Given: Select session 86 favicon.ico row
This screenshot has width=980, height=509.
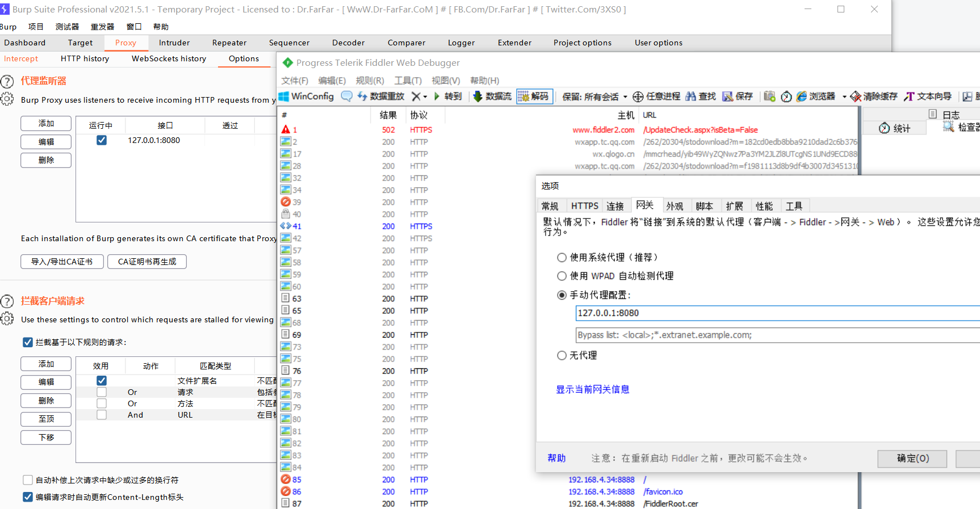Looking at the screenshot, I should 568,491.
